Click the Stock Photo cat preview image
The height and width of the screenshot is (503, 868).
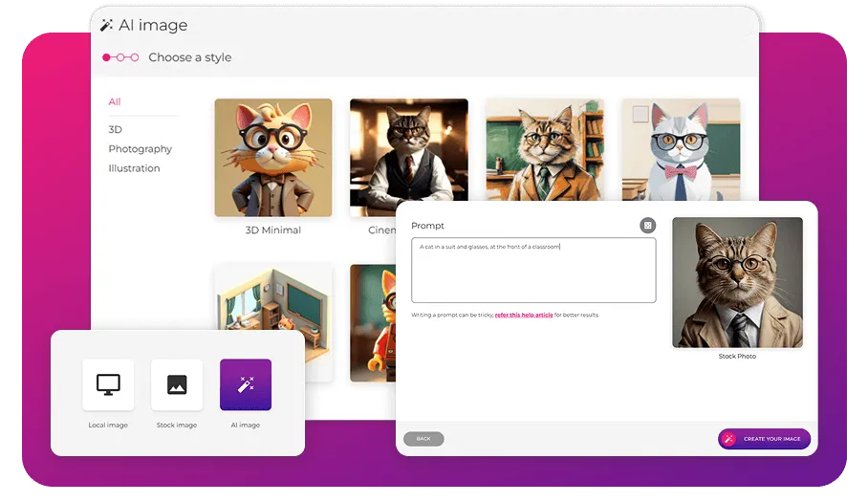(737, 282)
